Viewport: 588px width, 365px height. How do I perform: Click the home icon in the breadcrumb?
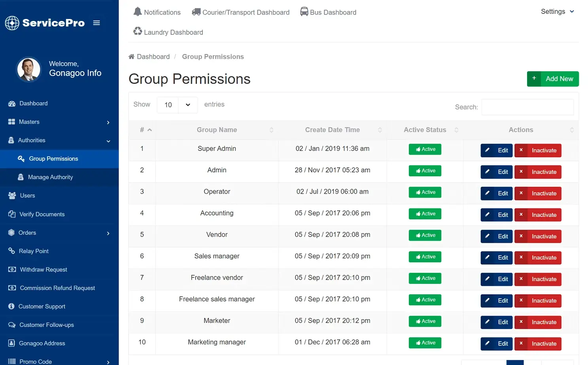[x=131, y=56]
